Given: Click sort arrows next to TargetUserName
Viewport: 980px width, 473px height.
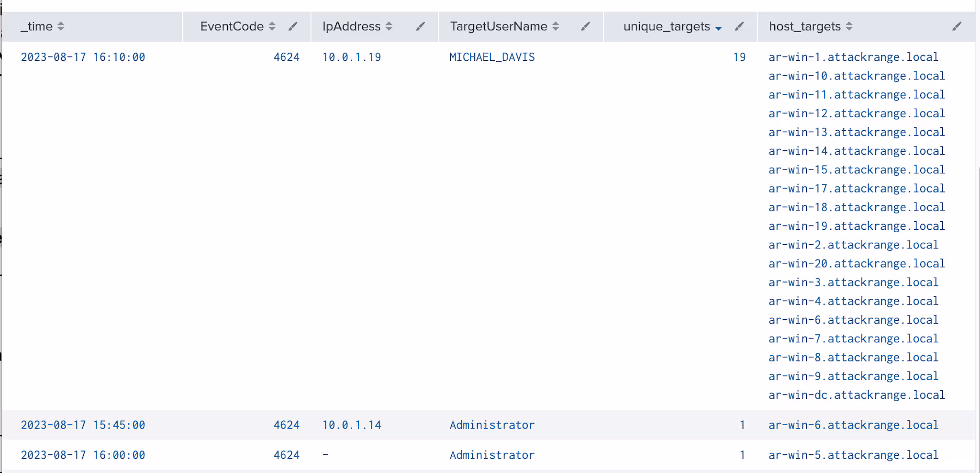Looking at the screenshot, I should click(556, 26).
